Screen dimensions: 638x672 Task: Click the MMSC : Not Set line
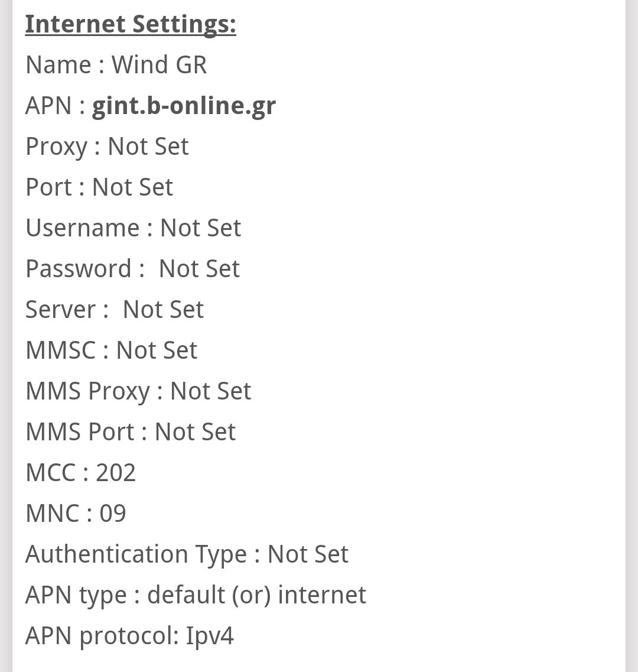111,350
